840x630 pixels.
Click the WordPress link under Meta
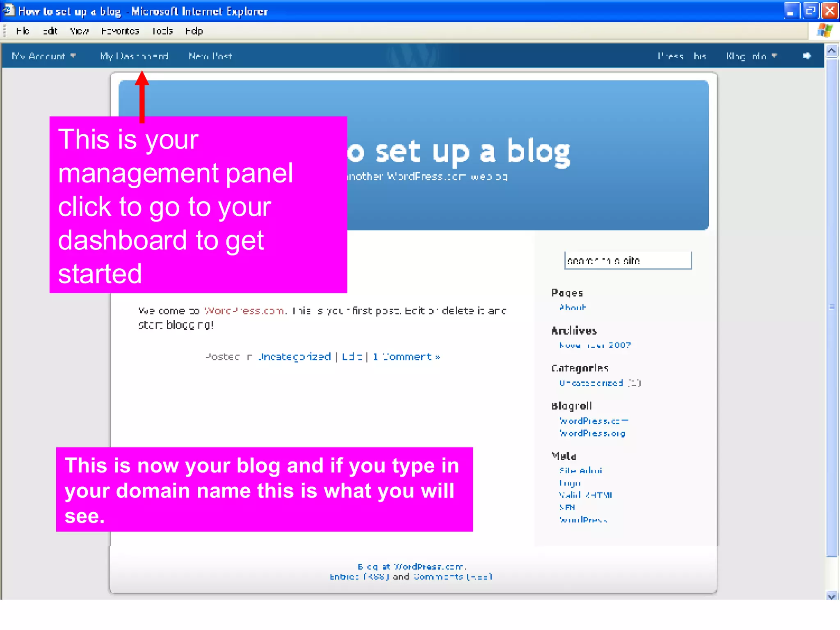[583, 520]
